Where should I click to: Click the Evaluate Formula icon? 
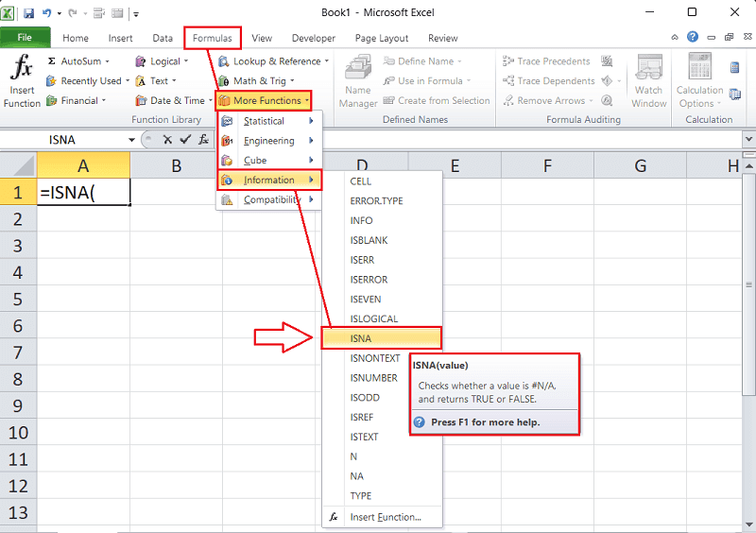pyautogui.click(x=607, y=100)
